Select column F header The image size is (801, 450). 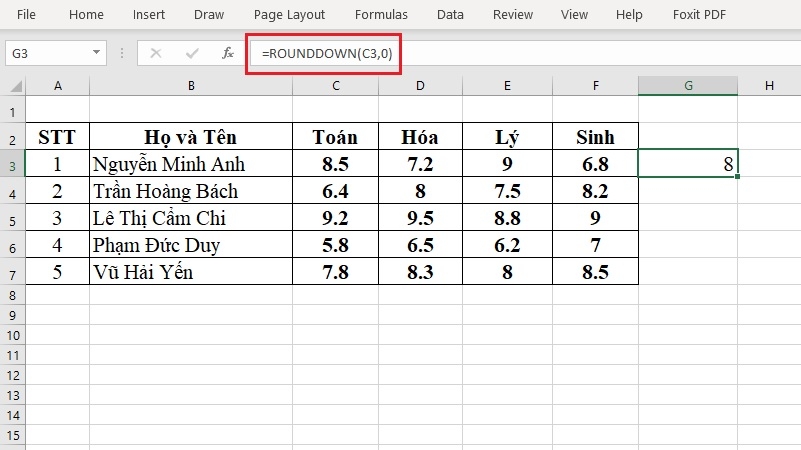point(596,86)
